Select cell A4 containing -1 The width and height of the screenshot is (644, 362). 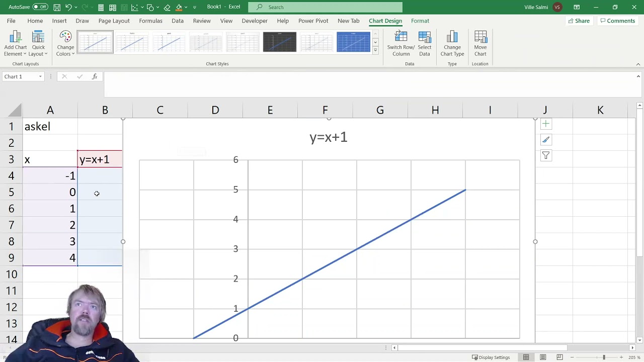[50, 176]
